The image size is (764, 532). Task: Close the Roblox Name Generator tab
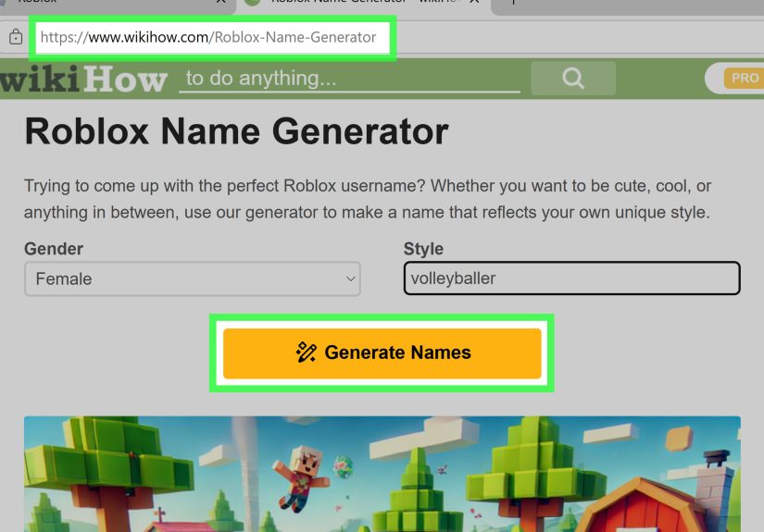click(x=474, y=2)
